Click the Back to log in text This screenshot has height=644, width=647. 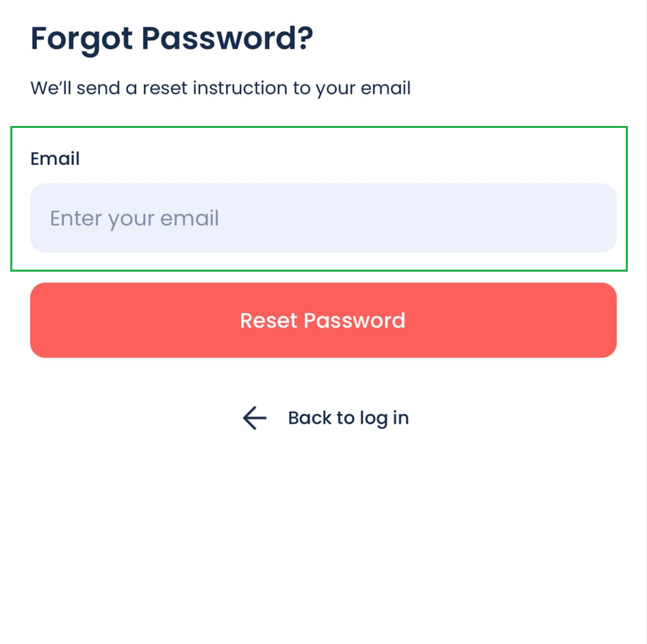pos(348,417)
